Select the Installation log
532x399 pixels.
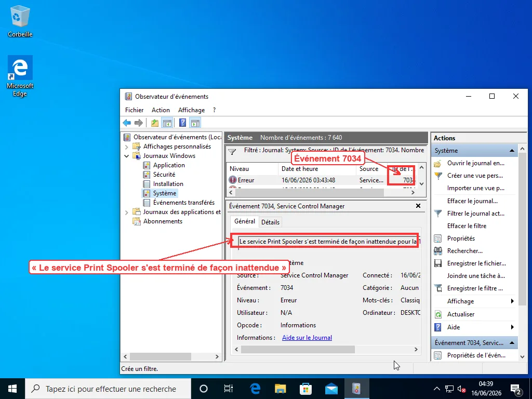click(168, 184)
